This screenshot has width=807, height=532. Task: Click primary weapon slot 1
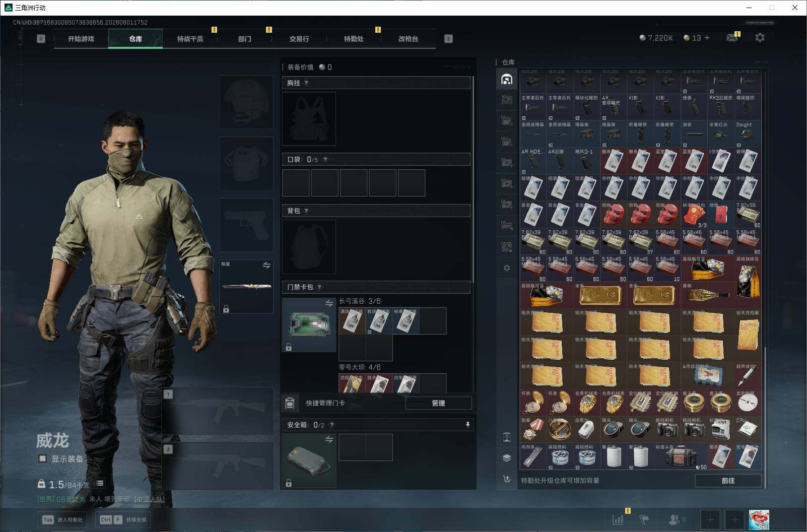(218, 411)
